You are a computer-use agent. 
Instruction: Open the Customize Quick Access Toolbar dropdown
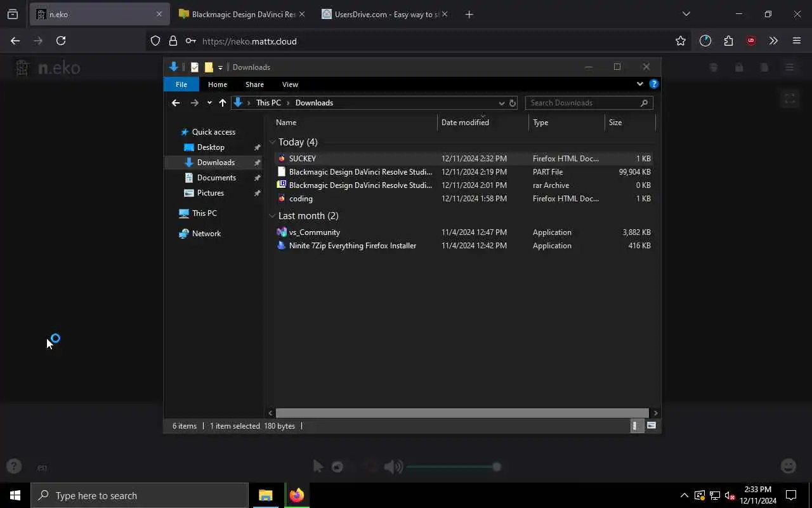coord(220,67)
